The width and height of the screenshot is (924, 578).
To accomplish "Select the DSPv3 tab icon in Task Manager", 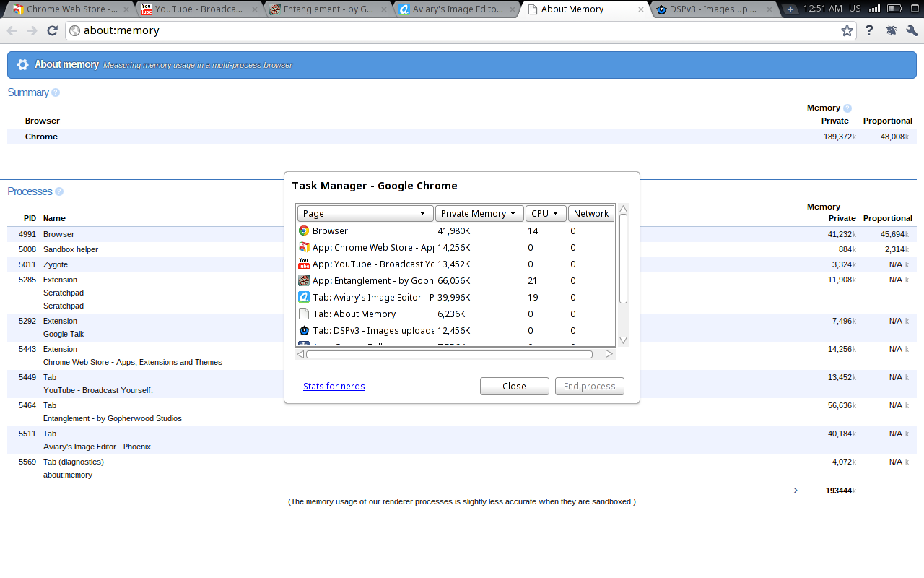I will click(304, 330).
